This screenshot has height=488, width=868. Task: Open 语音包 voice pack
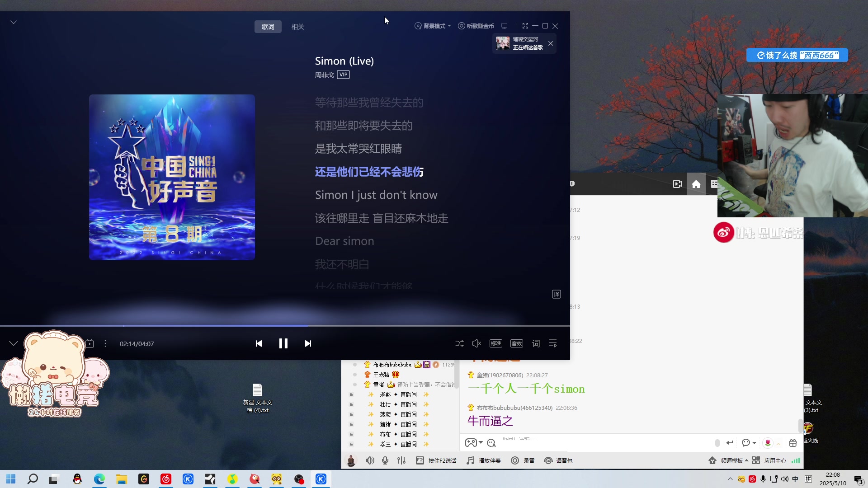[558, 460]
